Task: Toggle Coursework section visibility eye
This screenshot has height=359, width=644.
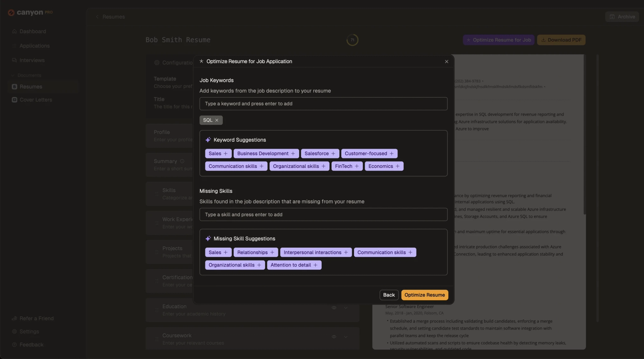Action: coord(334,337)
